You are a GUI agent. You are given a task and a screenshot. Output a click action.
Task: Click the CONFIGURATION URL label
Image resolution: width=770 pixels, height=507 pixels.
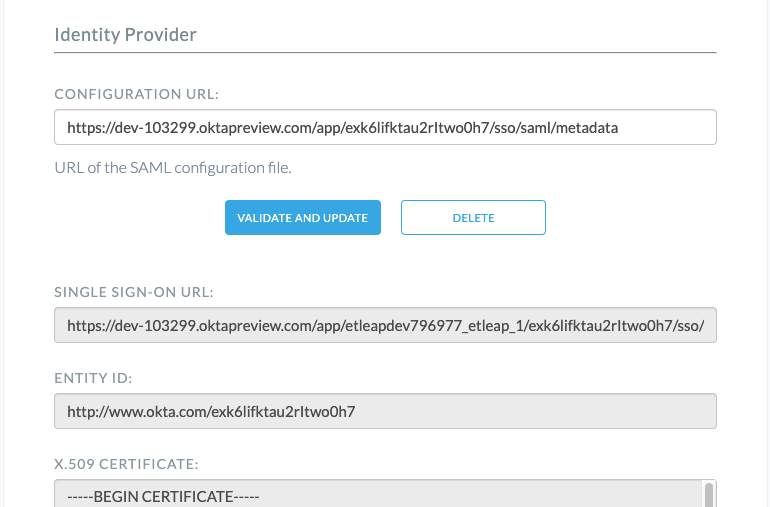(x=136, y=94)
